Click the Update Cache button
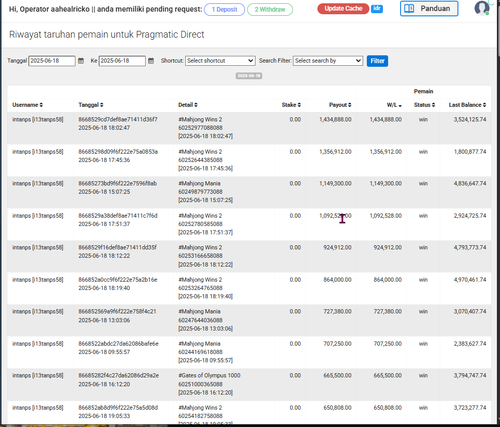The width and height of the screenshot is (500, 427). (x=343, y=8)
